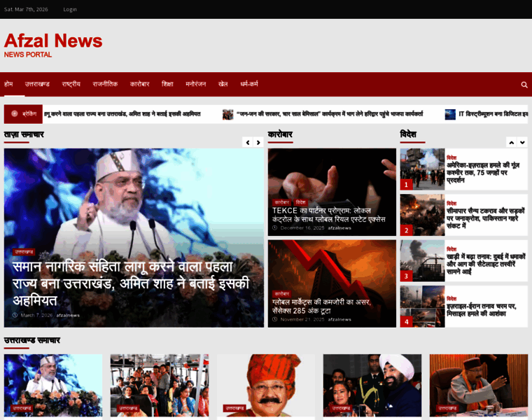The image size is (532, 420).
Task: Open the white turban Sikh man thumbnail
Action: (x=372, y=386)
